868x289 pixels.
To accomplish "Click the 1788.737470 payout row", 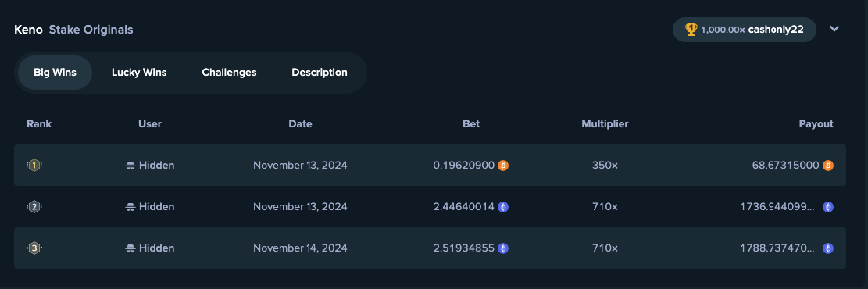I will (x=430, y=248).
